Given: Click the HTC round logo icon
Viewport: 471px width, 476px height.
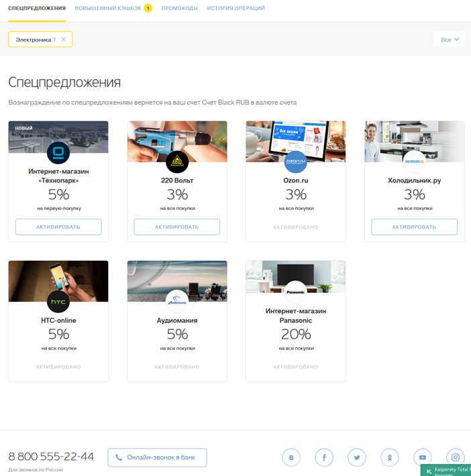Looking at the screenshot, I should [x=58, y=302].
